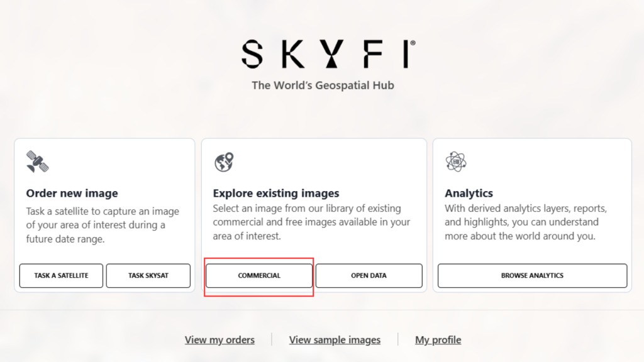Click the atom Analytics icon

[x=456, y=162]
